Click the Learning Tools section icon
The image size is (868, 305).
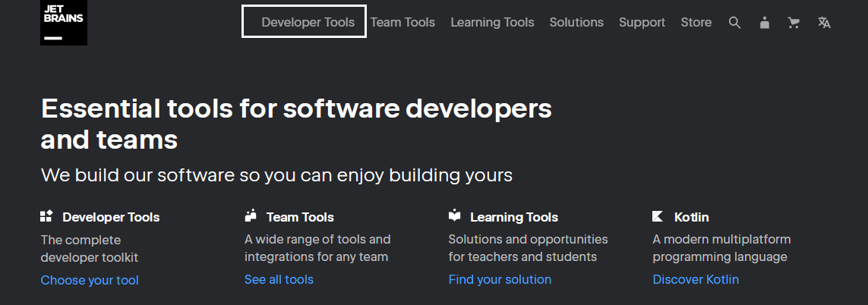[x=454, y=215]
